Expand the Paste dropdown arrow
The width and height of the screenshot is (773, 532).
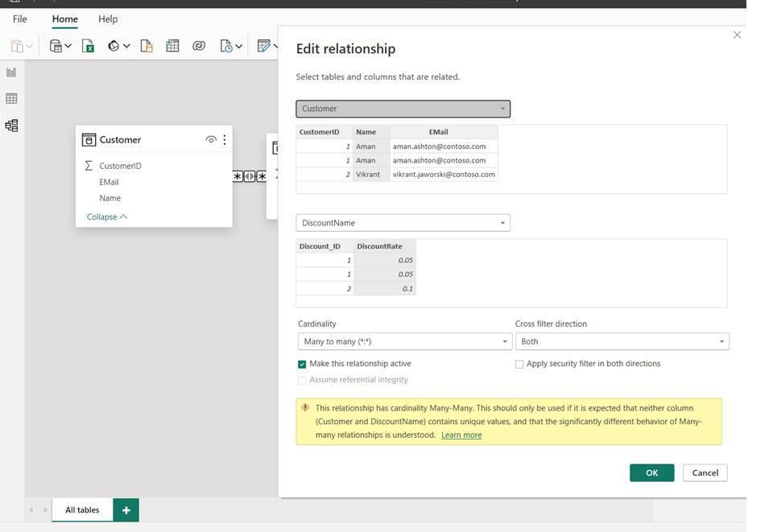click(x=29, y=47)
